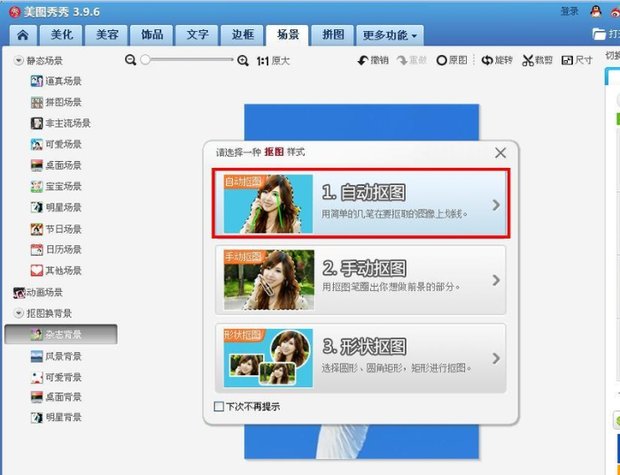Select 明星背景 in sidebar
Image resolution: width=620 pixels, height=475 pixels.
point(56,417)
